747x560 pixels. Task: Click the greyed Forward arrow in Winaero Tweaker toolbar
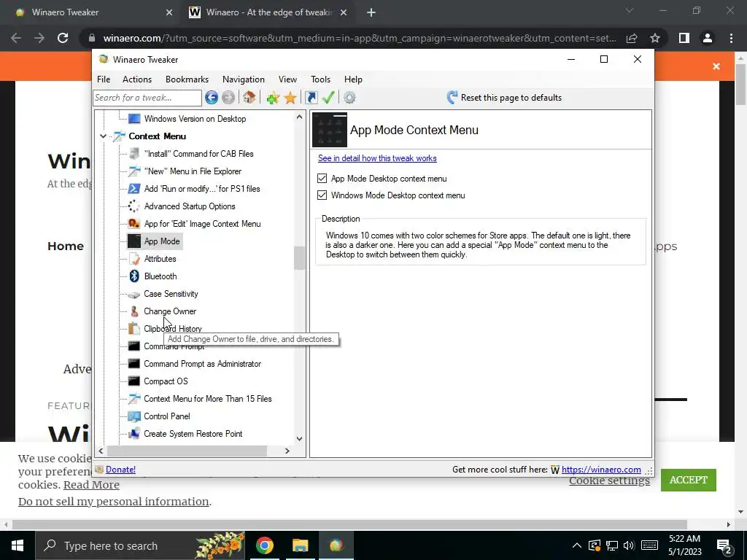(x=228, y=98)
